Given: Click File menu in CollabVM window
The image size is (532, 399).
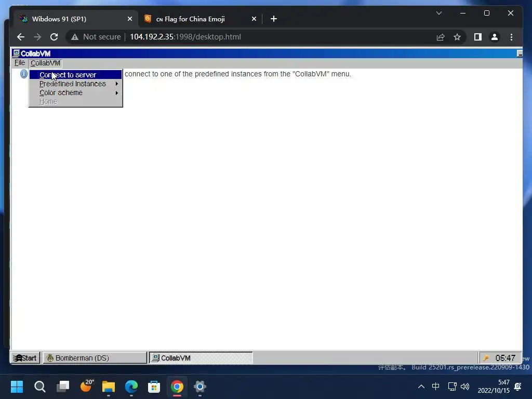Looking at the screenshot, I should 20,63.
